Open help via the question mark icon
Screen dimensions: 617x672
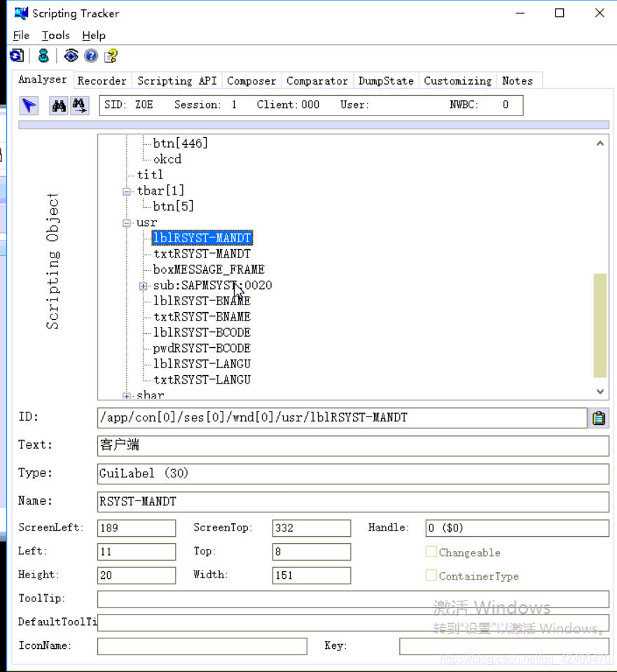(90, 55)
